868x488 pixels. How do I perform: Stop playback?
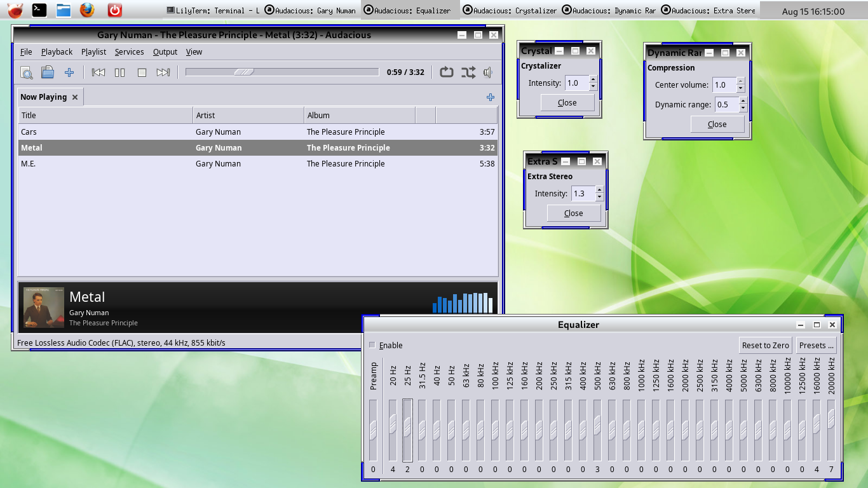142,72
